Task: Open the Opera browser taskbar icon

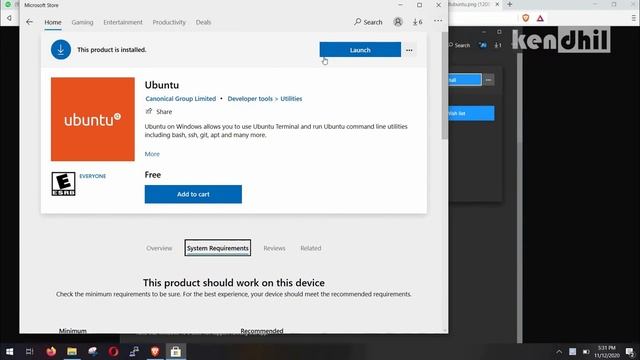Action: tap(113, 351)
